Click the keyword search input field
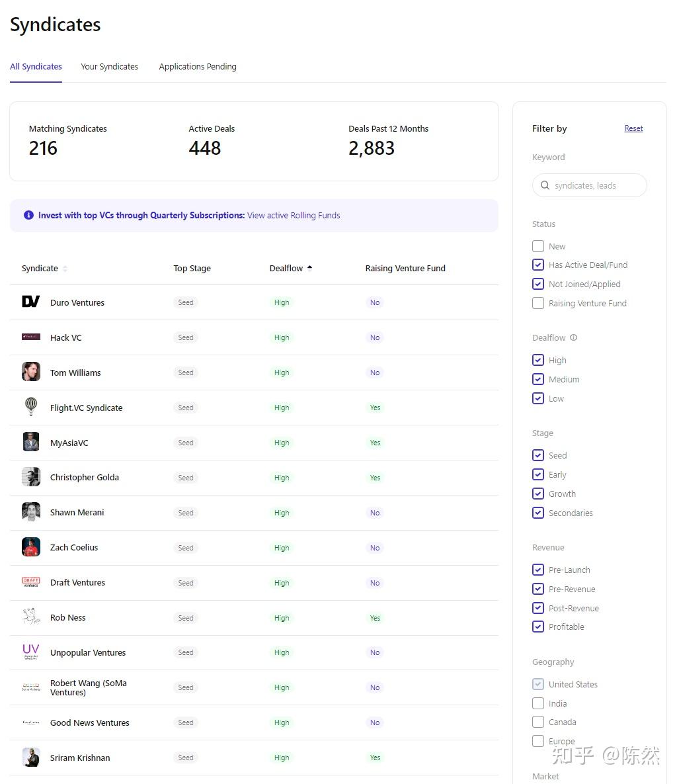The image size is (677, 784). pyautogui.click(x=595, y=185)
